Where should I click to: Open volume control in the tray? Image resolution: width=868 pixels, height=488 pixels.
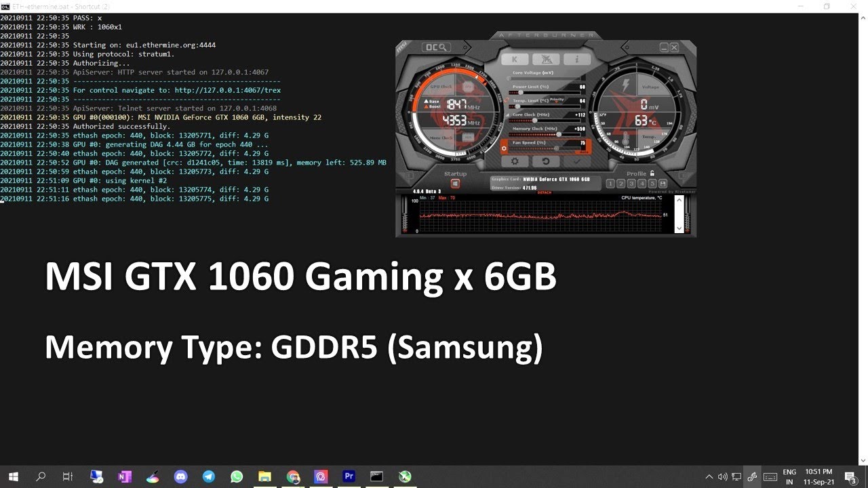click(722, 476)
